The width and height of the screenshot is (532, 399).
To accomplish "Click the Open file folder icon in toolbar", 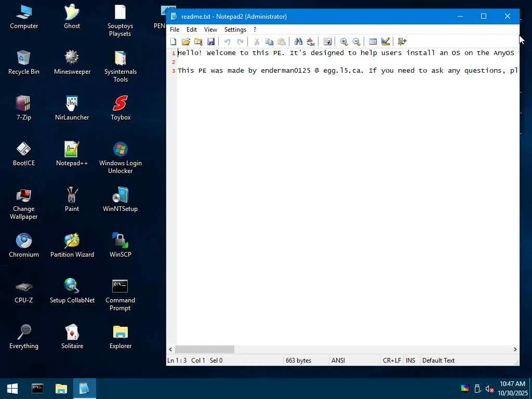I will (x=186, y=42).
